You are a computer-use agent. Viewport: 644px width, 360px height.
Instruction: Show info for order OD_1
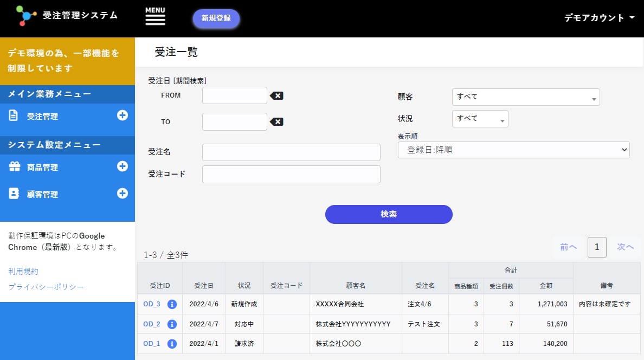pyautogui.click(x=172, y=344)
